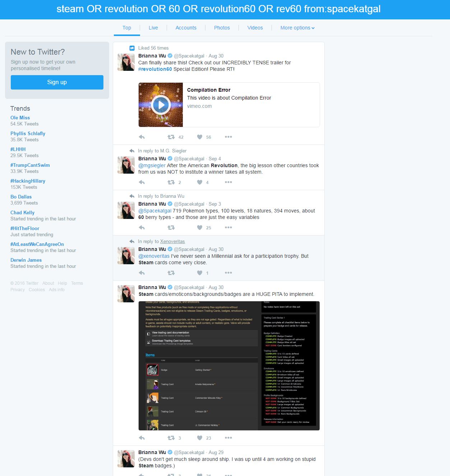Click the Sep 3 tweet timestamp
The width and height of the screenshot is (450, 476).
point(215,204)
